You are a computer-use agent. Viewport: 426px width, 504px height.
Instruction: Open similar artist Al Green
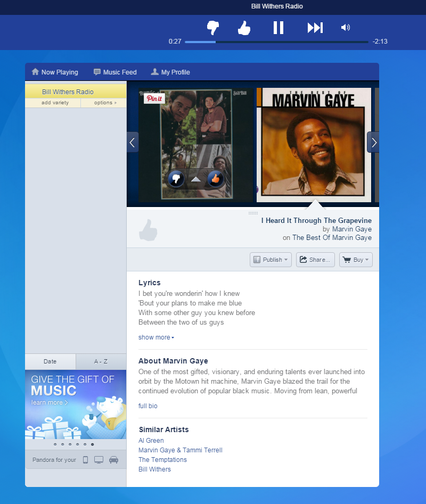151,440
